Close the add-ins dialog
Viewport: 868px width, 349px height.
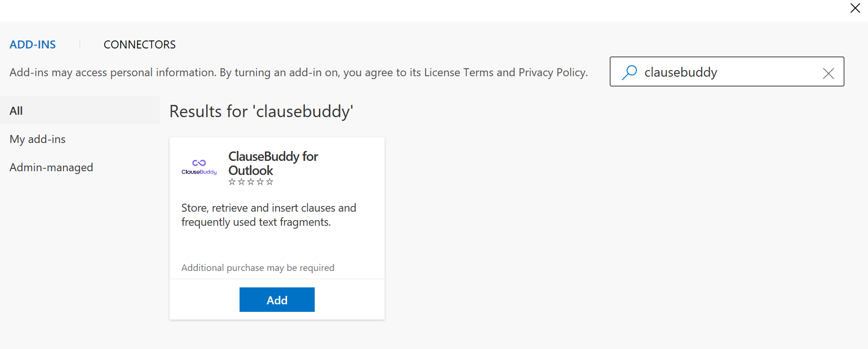click(x=855, y=8)
